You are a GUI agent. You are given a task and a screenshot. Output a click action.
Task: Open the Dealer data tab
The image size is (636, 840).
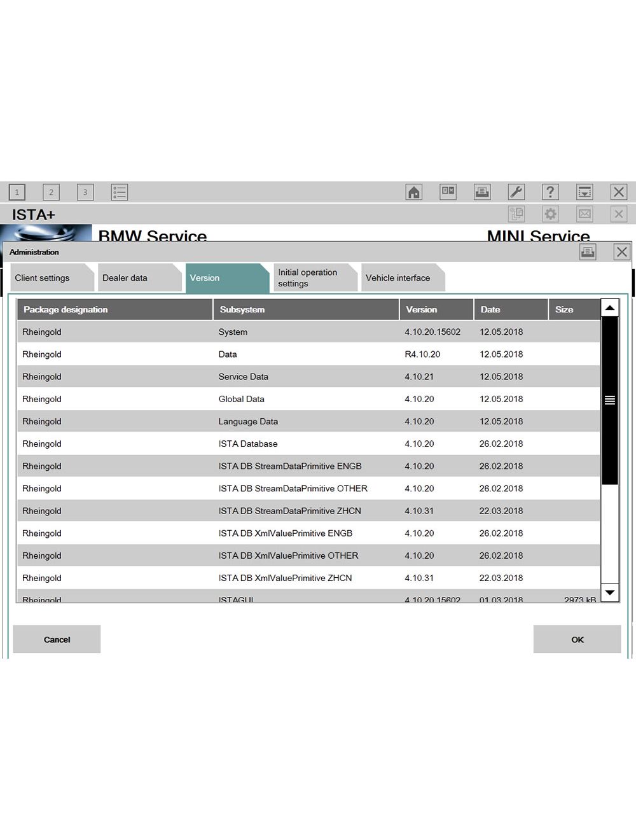click(x=141, y=278)
